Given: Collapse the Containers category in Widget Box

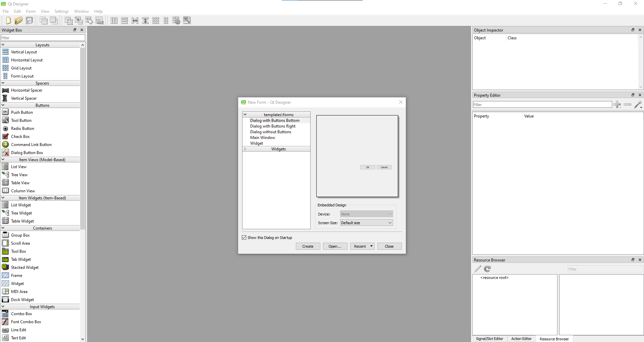Looking at the screenshot, I should click(x=3, y=228).
